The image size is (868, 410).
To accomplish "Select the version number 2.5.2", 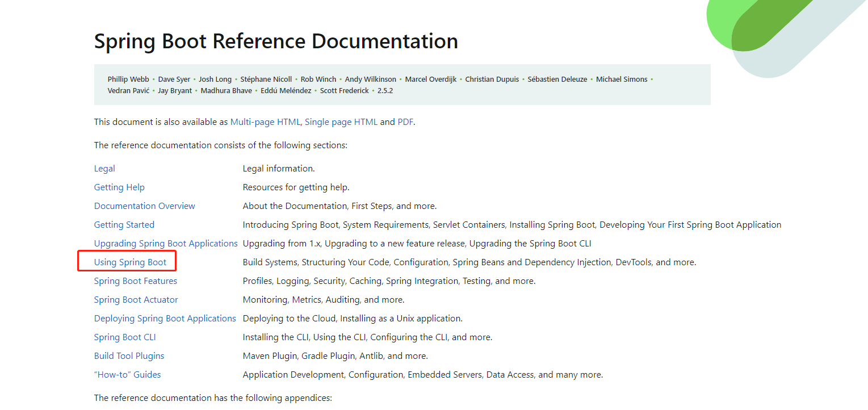I will [x=386, y=90].
